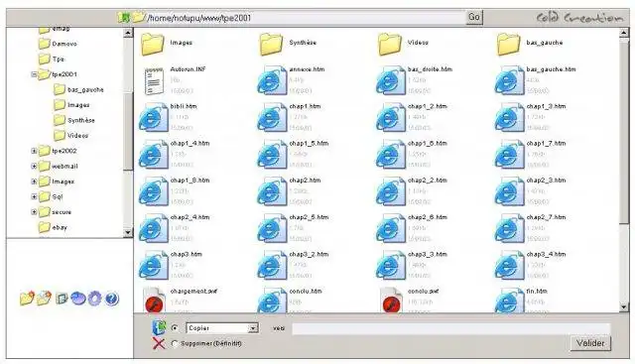Click the chap2_3.htm file name
Viewport: 635px width, 364px height.
546,181
